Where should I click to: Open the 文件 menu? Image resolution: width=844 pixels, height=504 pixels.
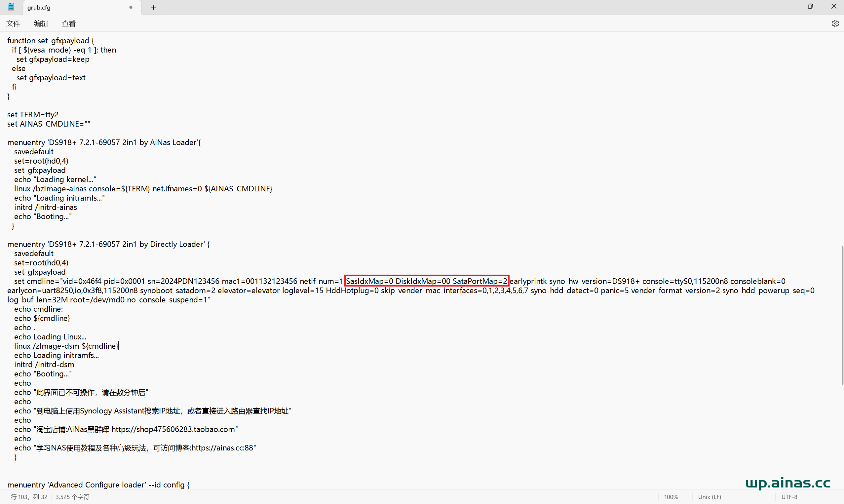13,23
